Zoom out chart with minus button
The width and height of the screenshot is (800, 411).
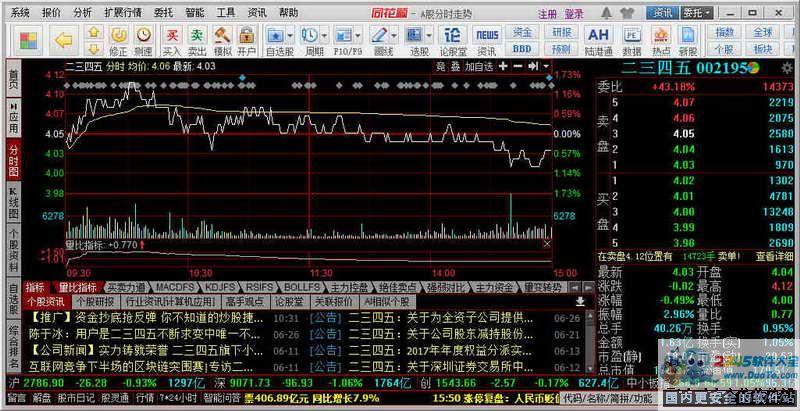(518, 66)
